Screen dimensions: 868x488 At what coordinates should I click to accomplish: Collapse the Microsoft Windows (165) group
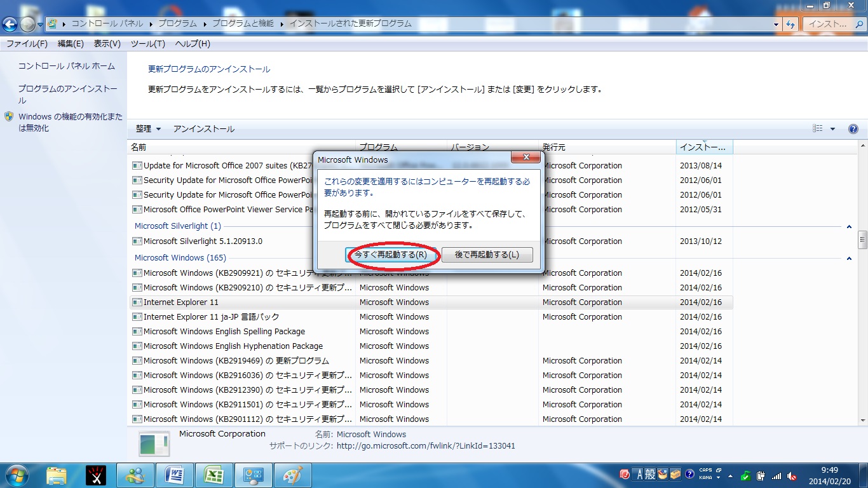point(849,259)
